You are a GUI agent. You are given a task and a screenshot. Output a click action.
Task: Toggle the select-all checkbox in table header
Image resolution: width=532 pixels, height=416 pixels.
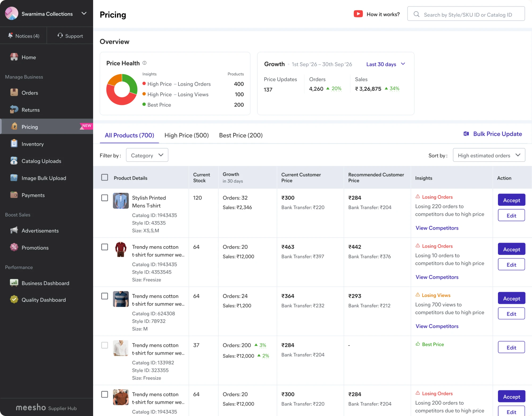pyautogui.click(x=105, y=178)
